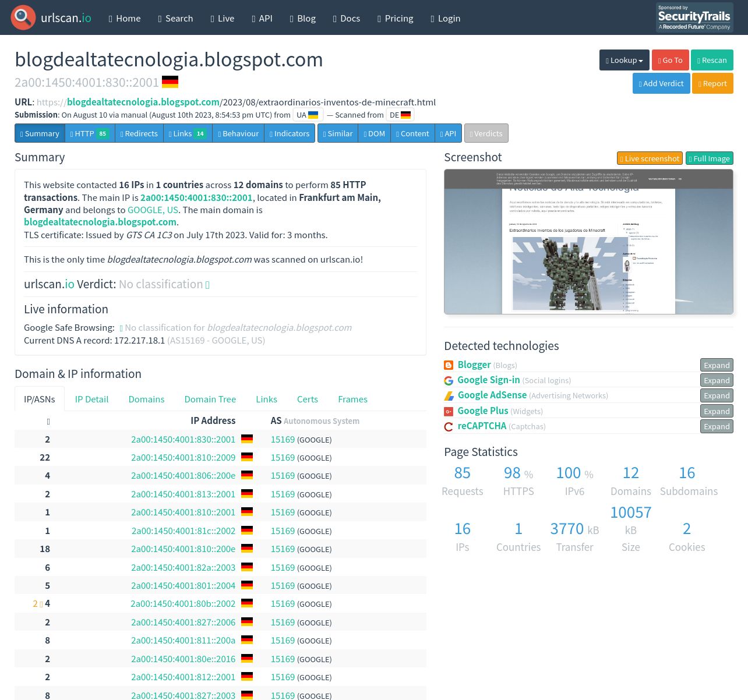Switch to the Domain Tree tab
The image size is (748, 700).
click(210, 399)
